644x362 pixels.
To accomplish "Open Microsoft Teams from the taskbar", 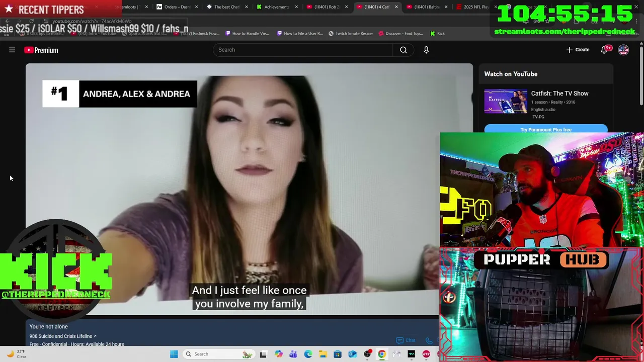I will click(x=293, y=354).
